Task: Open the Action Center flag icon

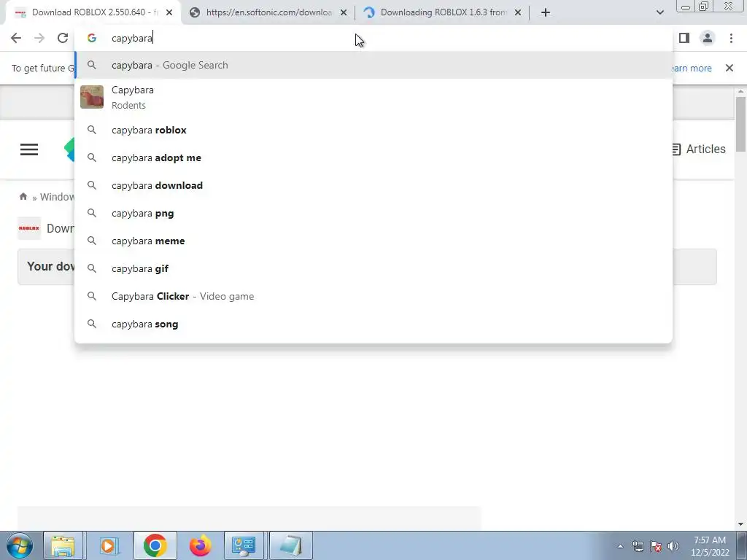Action: (656, 546)
